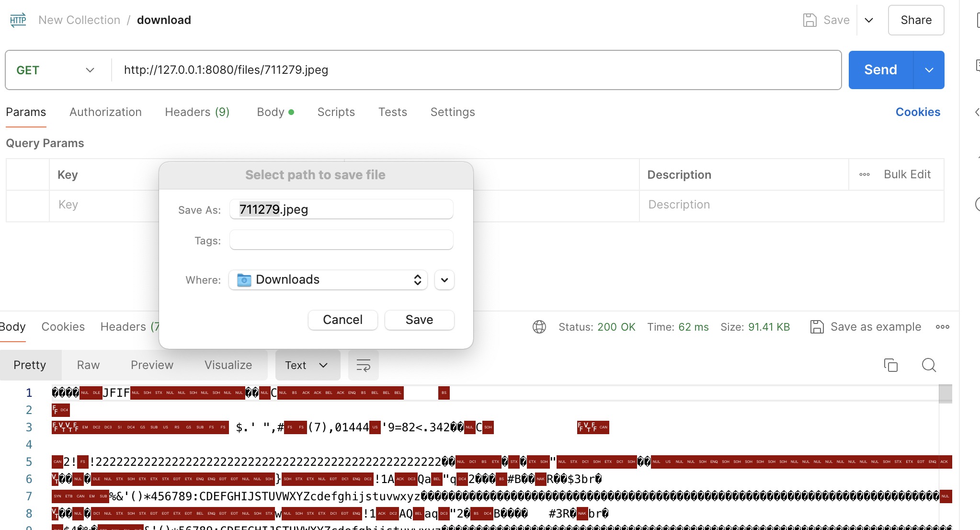
Task: Switch to the Cookies response tab
Action: pyautogui.click(x=63, y=326)
